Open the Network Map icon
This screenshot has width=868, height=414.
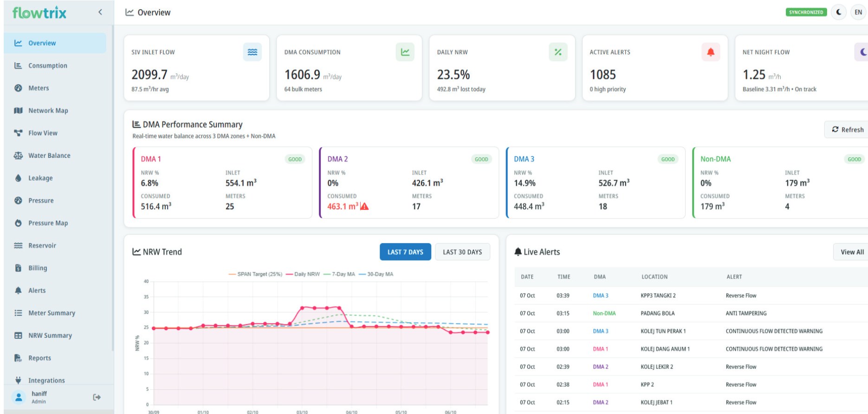tap(18, 110)
